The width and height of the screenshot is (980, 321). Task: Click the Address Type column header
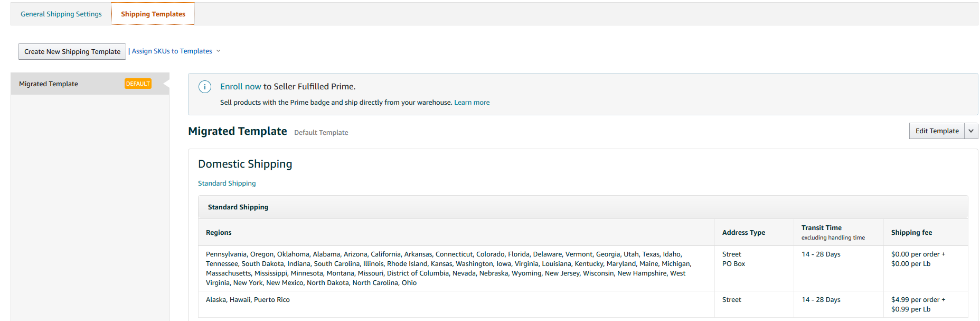pos(743,233)
